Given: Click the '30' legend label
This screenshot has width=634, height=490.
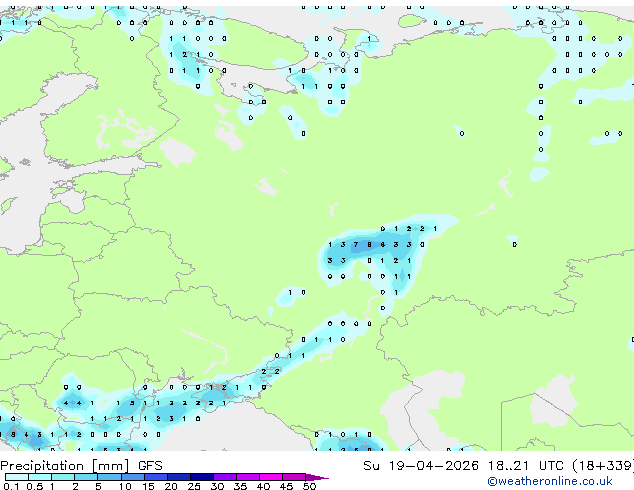Looking at the screenshot, I should tap(217, 486).
